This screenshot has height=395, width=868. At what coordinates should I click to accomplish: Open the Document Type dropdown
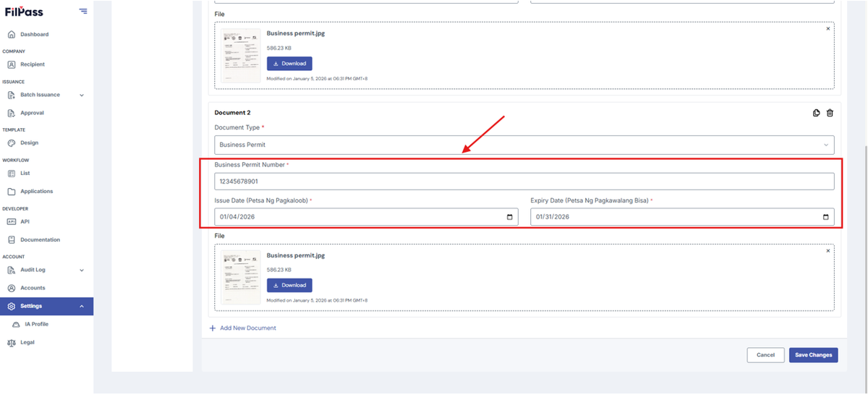pyautogui.click(x=524, y=145)
